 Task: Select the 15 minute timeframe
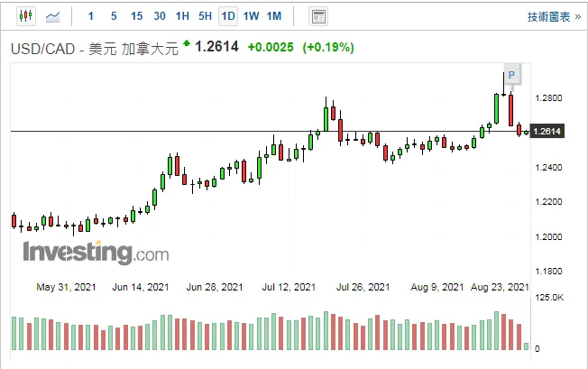[x=136, y=16]
